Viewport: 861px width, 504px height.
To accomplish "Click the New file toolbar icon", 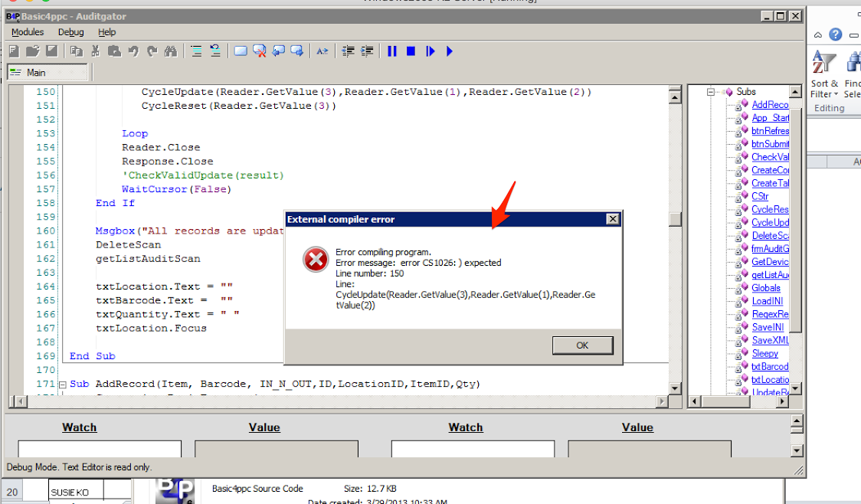I will (x=15, y=51).
